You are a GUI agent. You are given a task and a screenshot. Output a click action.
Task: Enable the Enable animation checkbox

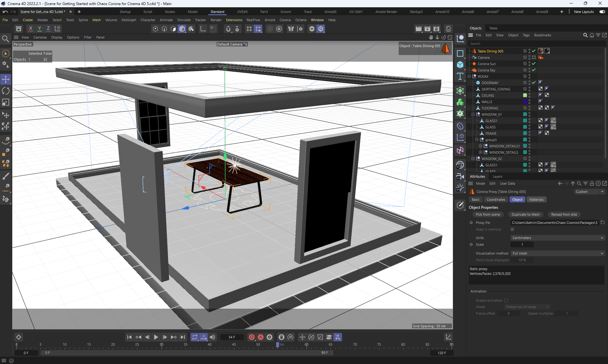coord(506,300)
